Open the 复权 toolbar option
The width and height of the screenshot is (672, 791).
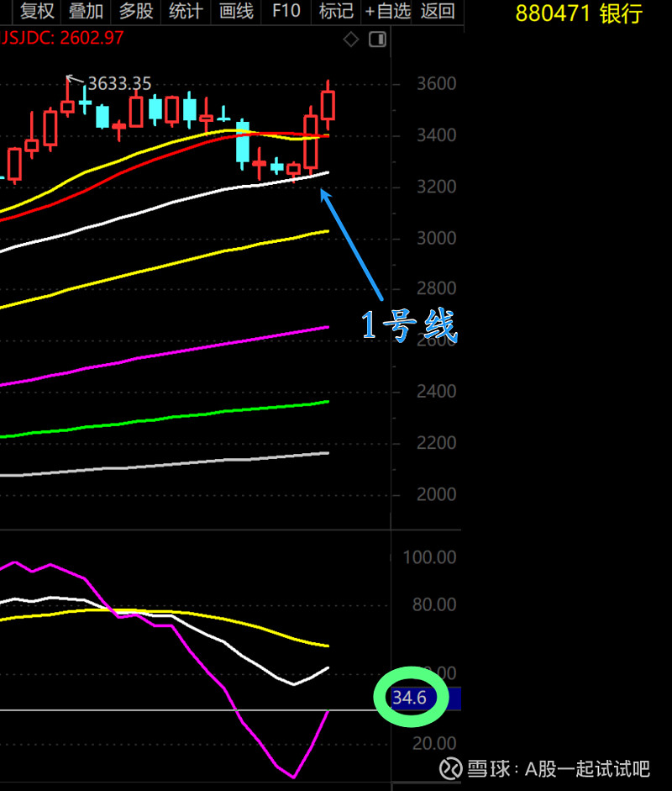click(37, 11)
